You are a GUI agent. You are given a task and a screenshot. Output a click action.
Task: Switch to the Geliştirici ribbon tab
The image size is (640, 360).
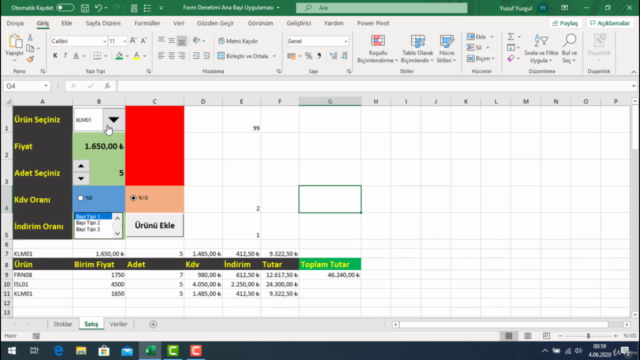pos(298,23)
